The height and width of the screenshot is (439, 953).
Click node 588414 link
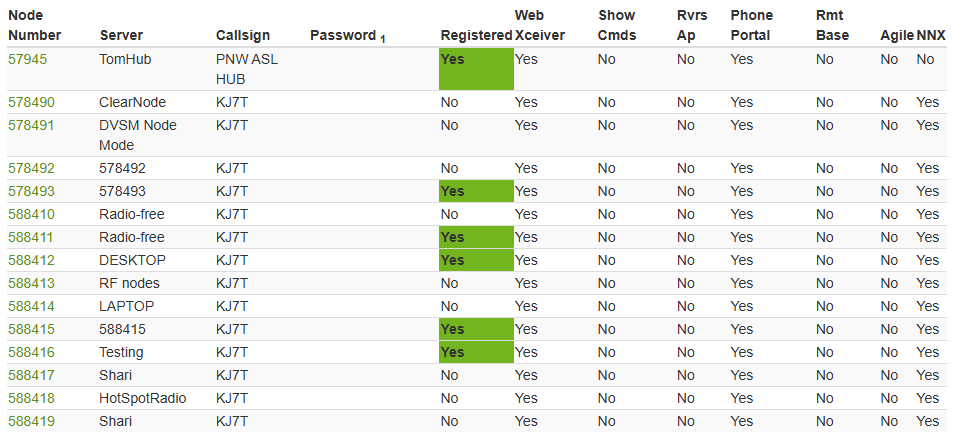tap(31, 306)
